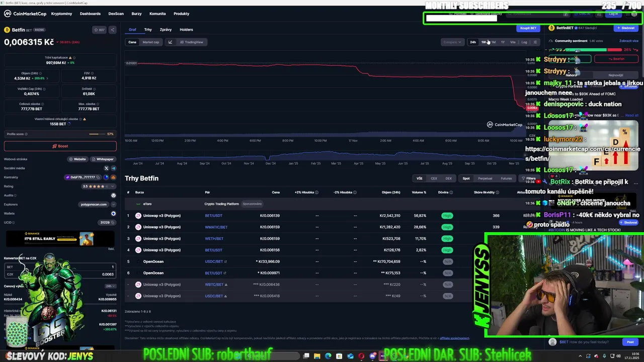
Task: Open the Komunita navigation menu
Action: 157,14
